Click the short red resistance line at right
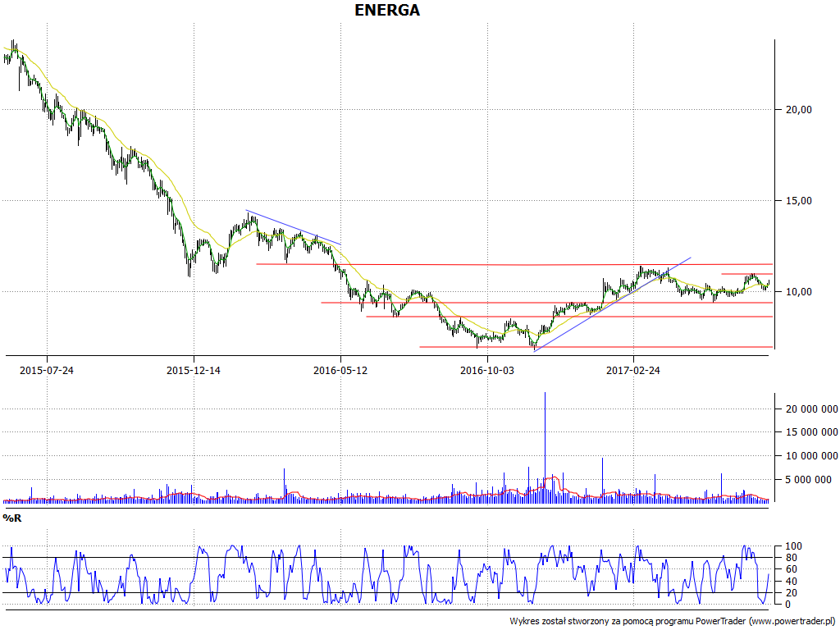The image size is (840, 630). (746, 274)
